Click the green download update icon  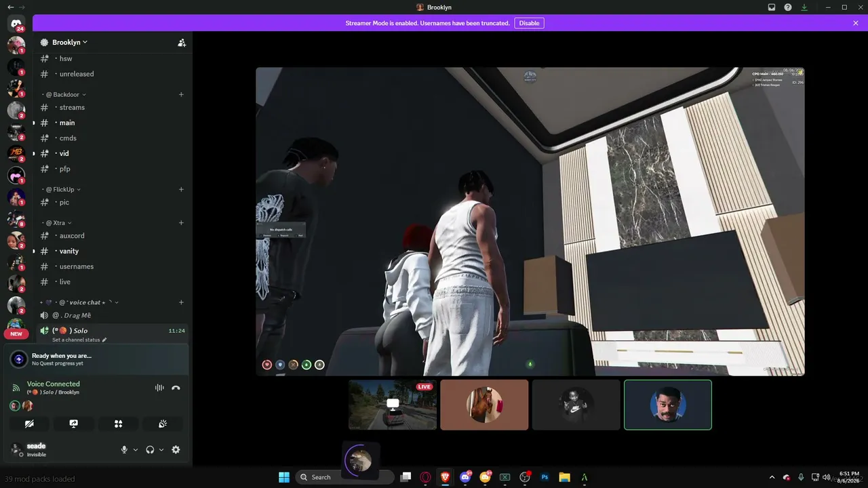(x=804, y=7)
